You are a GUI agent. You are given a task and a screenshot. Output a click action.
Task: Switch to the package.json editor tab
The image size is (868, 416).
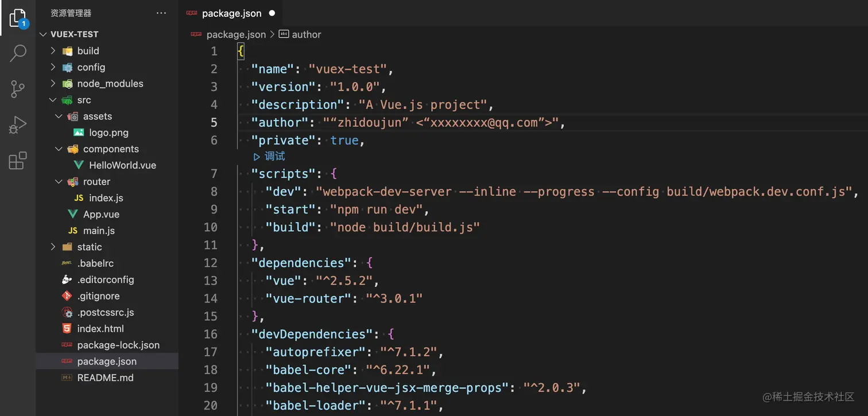[231, 13]
